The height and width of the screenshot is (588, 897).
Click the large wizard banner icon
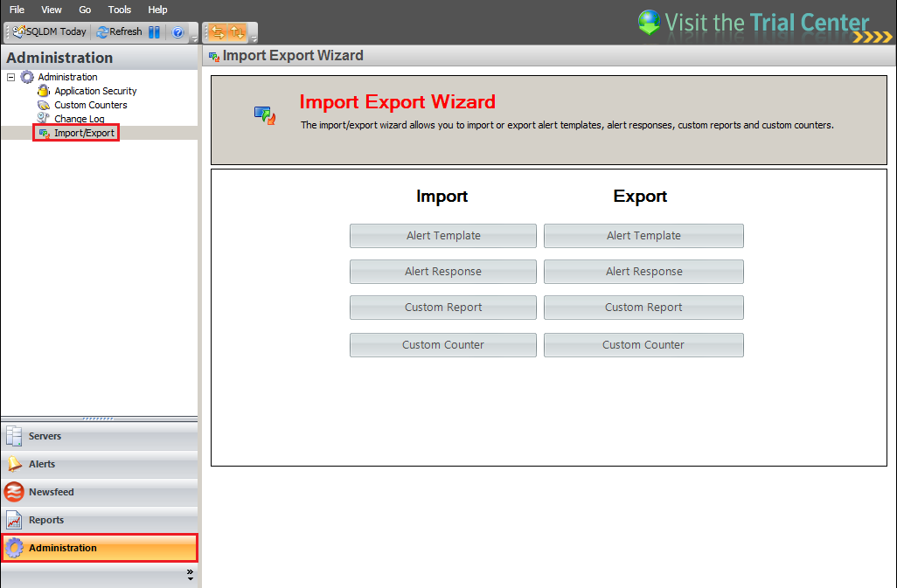tap(265, 114)
